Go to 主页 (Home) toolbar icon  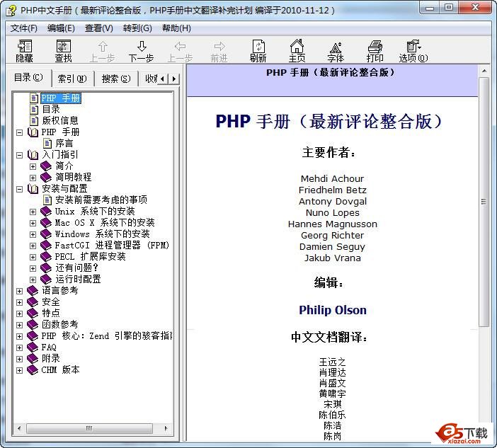pos(297,51)
